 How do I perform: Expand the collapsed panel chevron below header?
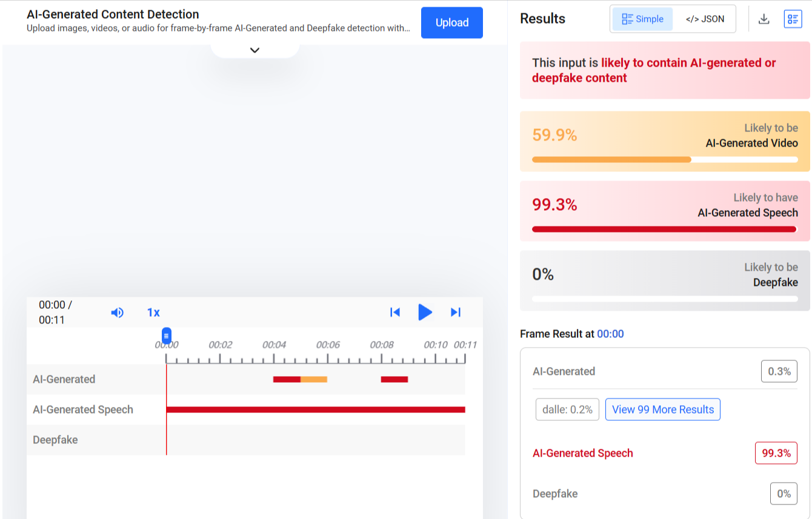[x=255, y=50]
